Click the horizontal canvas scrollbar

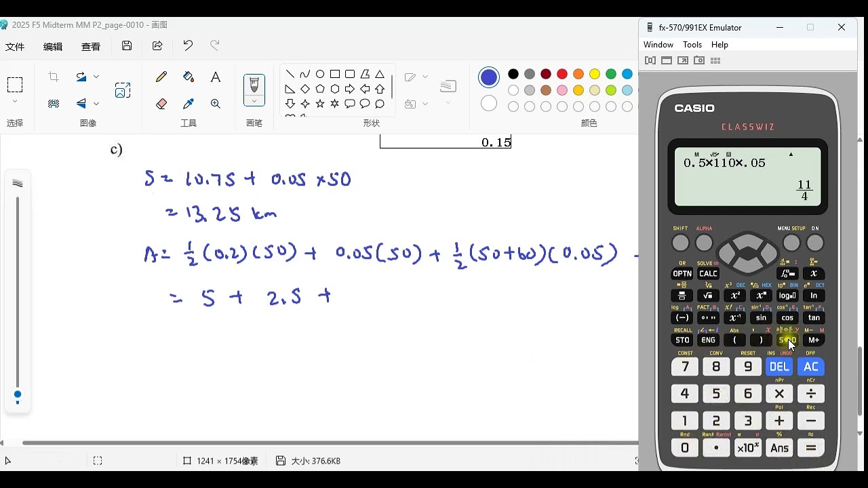point(330,443)
